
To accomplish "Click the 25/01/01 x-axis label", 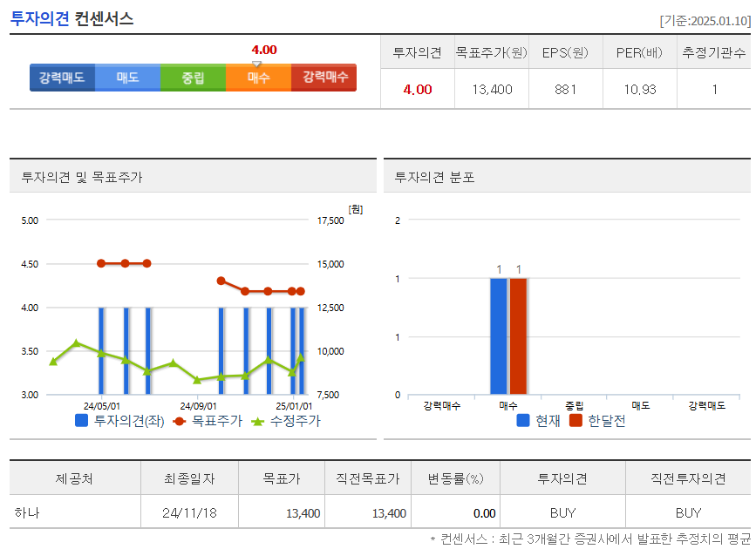I will [294, 406].
